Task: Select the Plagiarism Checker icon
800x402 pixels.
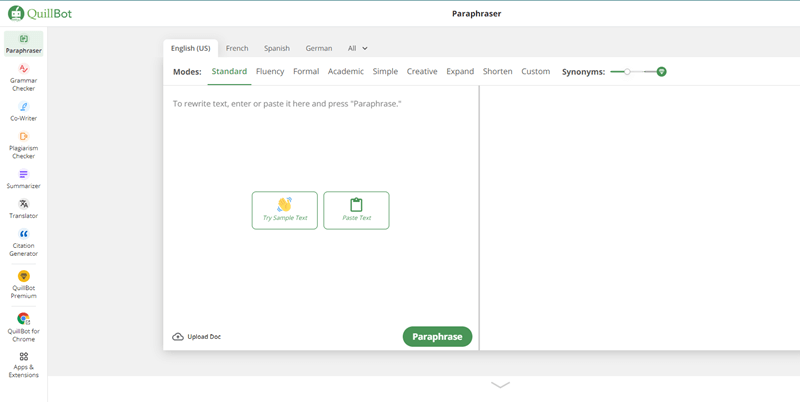Action: pos(23,137)
